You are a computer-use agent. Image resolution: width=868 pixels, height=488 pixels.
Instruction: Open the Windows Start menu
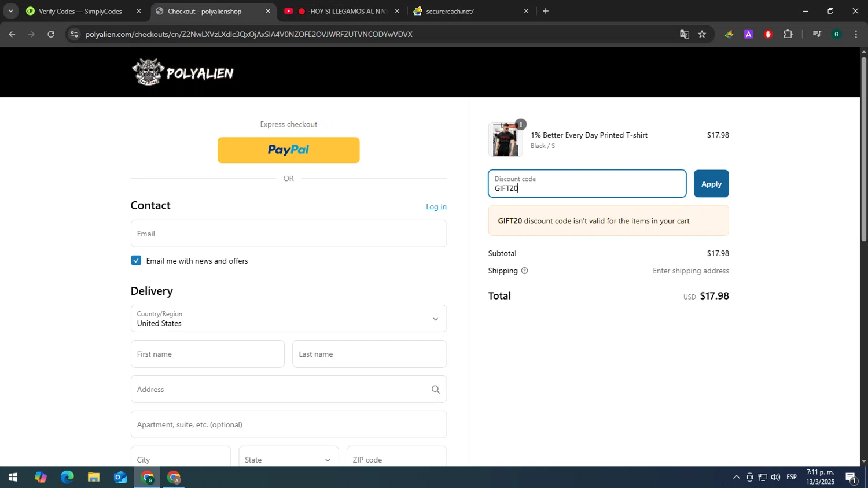(12, 478)
